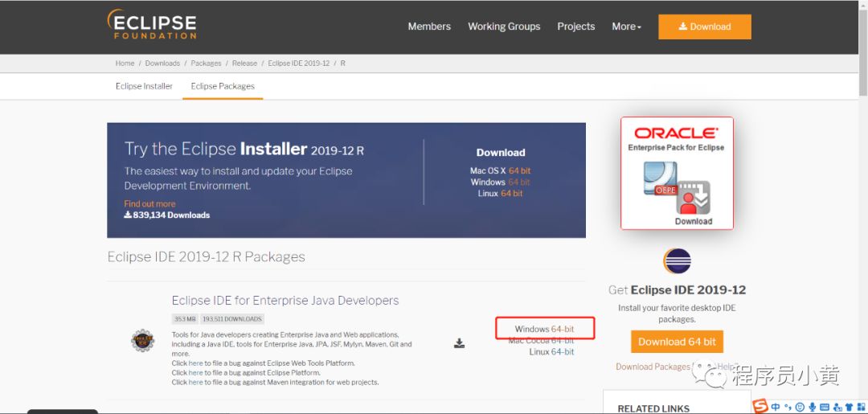This screenshot has width=868, height=414.
Task: Click the RELATED LINKS heading
Action: [653, 408]
